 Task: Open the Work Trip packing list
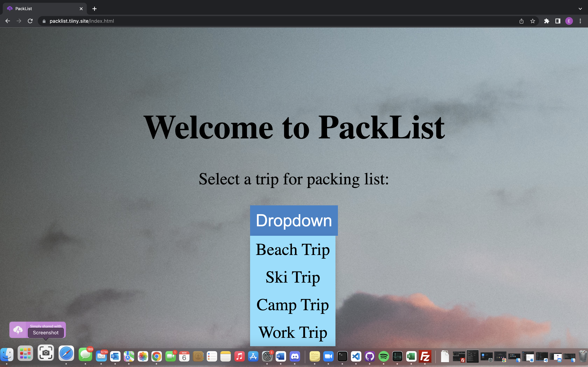[x=293, y=332]
